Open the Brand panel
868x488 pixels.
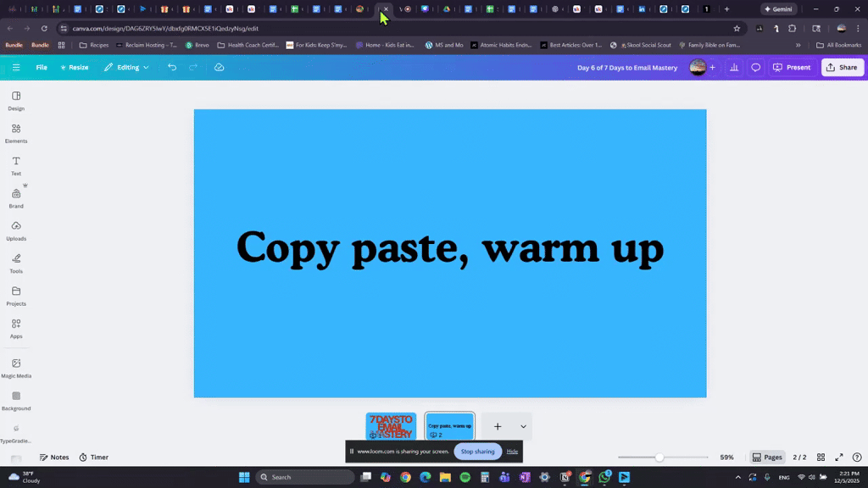[16, 197]
